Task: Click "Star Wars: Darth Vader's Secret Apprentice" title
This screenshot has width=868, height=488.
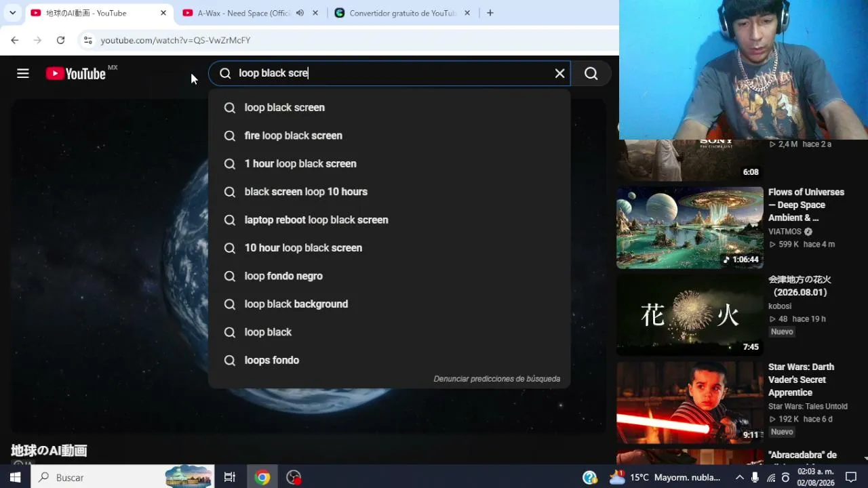Action: pyautogui.click(x=802, y=380)
